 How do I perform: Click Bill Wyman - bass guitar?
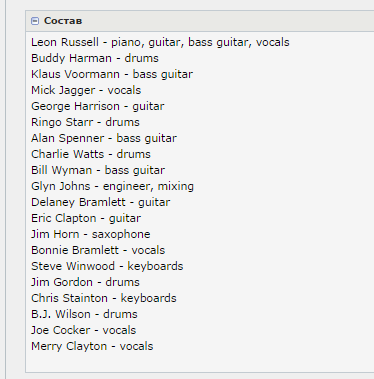(x=98, y=170)
